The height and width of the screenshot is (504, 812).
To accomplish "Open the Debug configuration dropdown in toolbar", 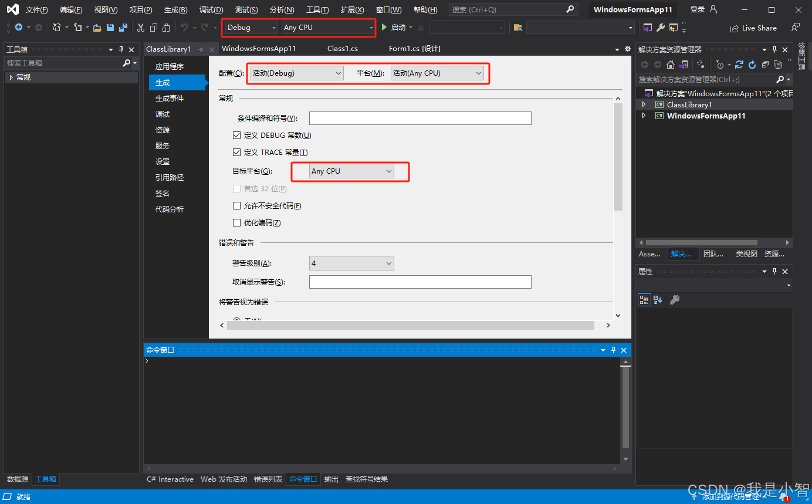I will coord(252,28).
